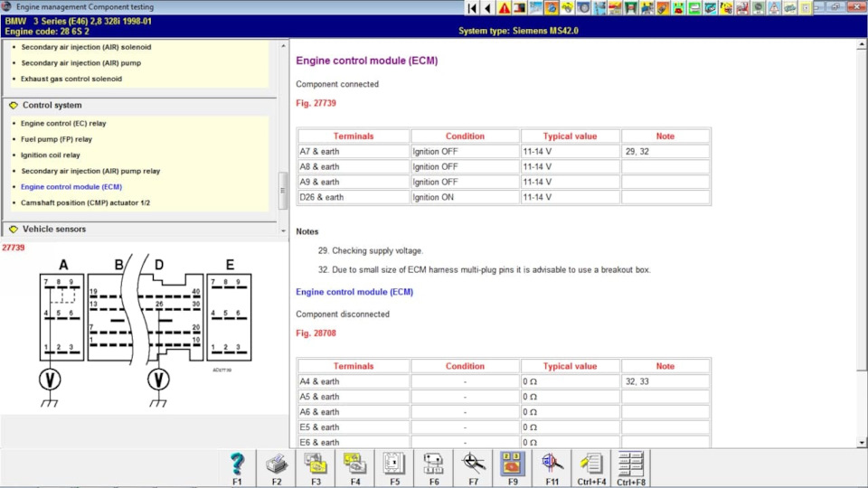Click 'Engine code: 28 6S 2' label
The width and height of the screenshot is (868, 488).
click(x=47, y=32)
